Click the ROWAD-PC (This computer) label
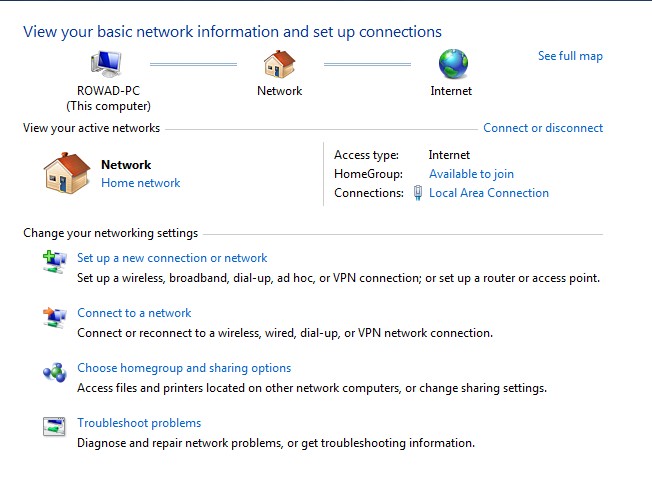Viewport: 652px width, 482px height. (108, 98)
